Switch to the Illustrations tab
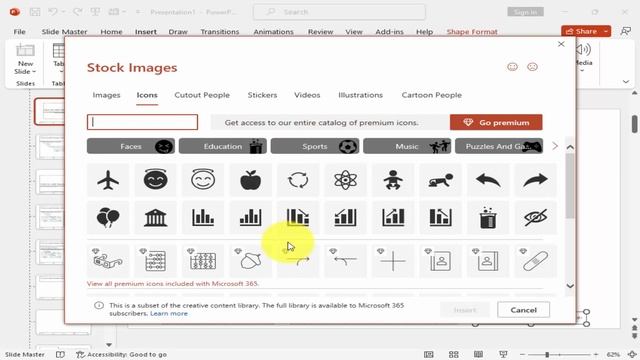The width and height of the screenshot is (640, 360). [x=360, y=95]
